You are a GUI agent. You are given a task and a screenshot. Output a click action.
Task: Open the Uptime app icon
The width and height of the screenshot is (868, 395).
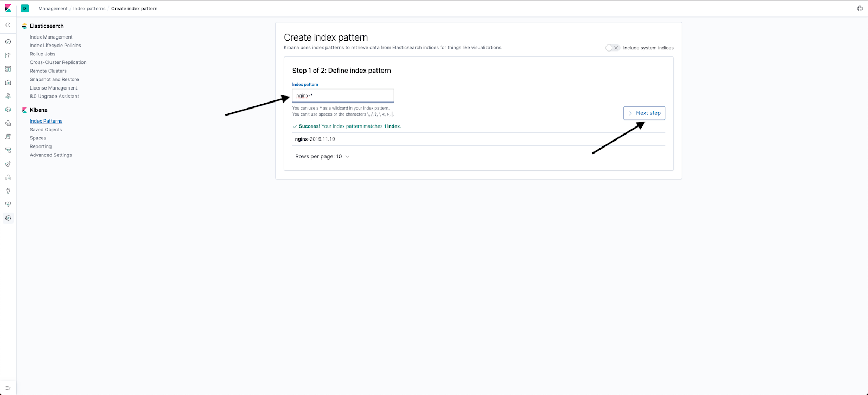8,164
